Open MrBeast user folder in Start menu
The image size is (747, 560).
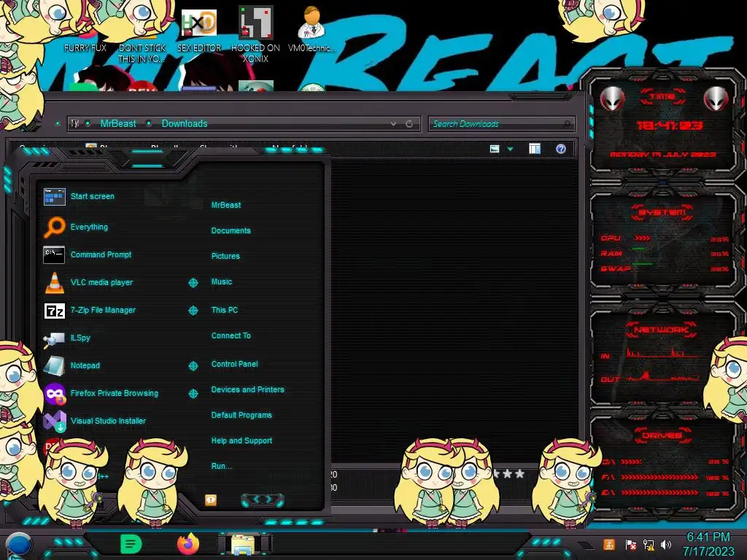[226, 205]
